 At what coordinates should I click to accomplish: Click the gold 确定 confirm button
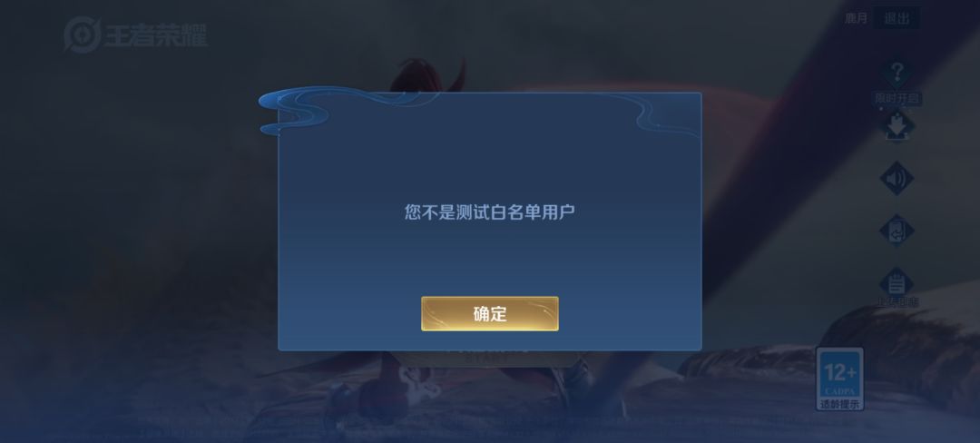(489, 314)
